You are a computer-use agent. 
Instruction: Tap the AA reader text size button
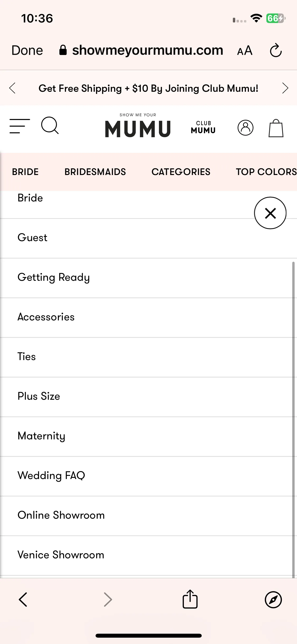[245, 50]
